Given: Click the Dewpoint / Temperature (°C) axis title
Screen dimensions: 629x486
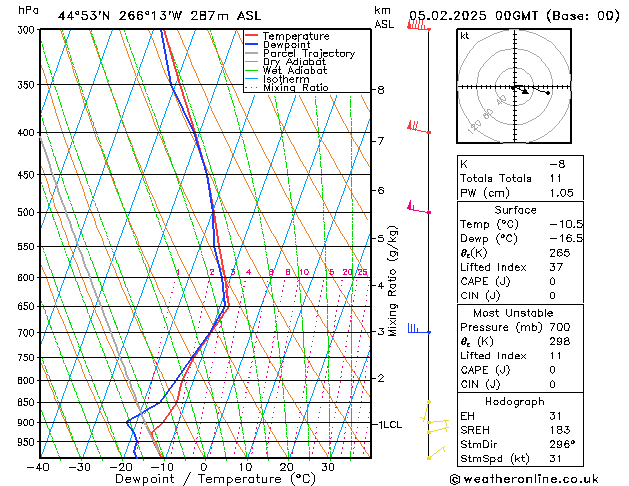Looking at the screenshot, I should 215,479.
